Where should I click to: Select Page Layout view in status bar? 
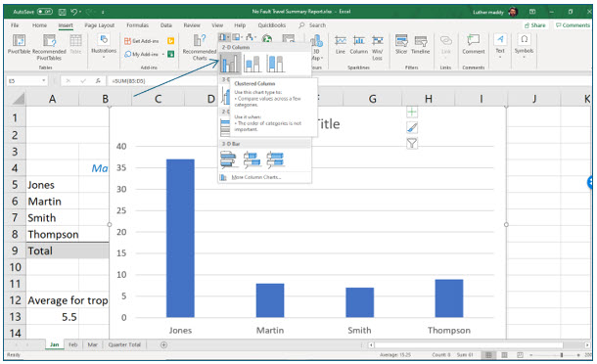click(504, 355)
